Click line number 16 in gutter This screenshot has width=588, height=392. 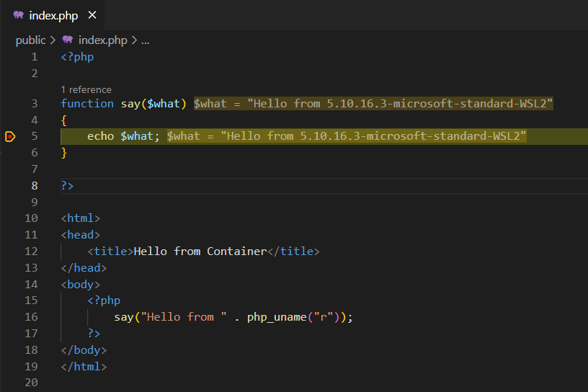(31, 317)
